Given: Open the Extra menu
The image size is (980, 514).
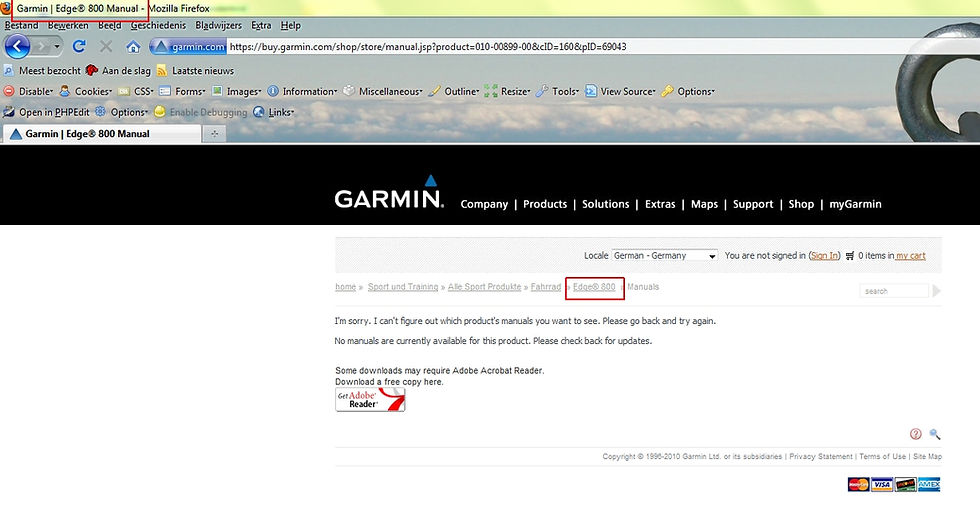Looking at the screenshot, I should pyautogui.click(x=261, y=26).
